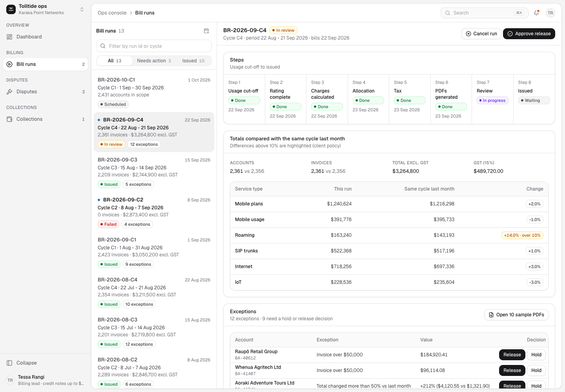Image resolution: width=565 pixels, height=392 pixels.
Task: Open failed bill run BR-2026-09-C2
Action: (154, 212)
